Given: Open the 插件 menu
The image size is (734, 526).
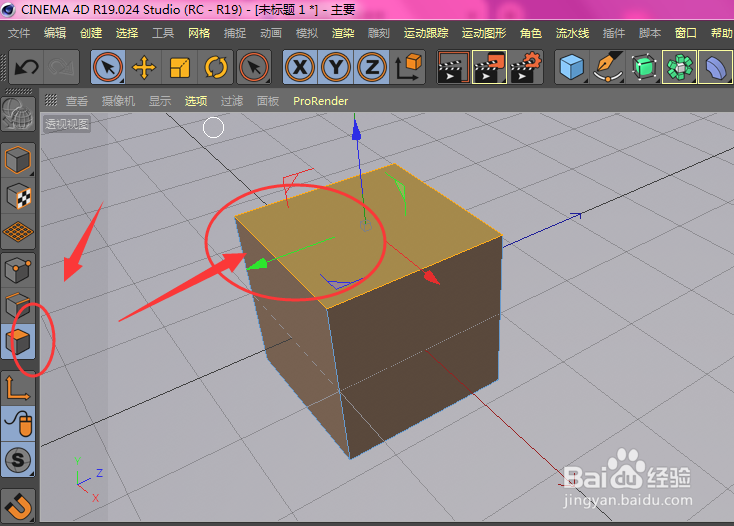Looking at the screenshot, I should click(614, 33).
